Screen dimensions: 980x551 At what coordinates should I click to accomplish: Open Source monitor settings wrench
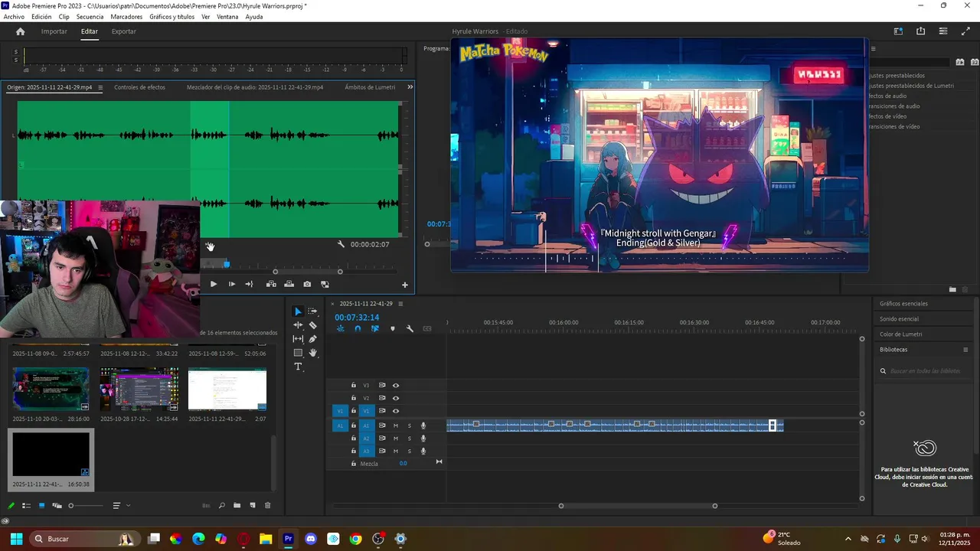(341, 244)
